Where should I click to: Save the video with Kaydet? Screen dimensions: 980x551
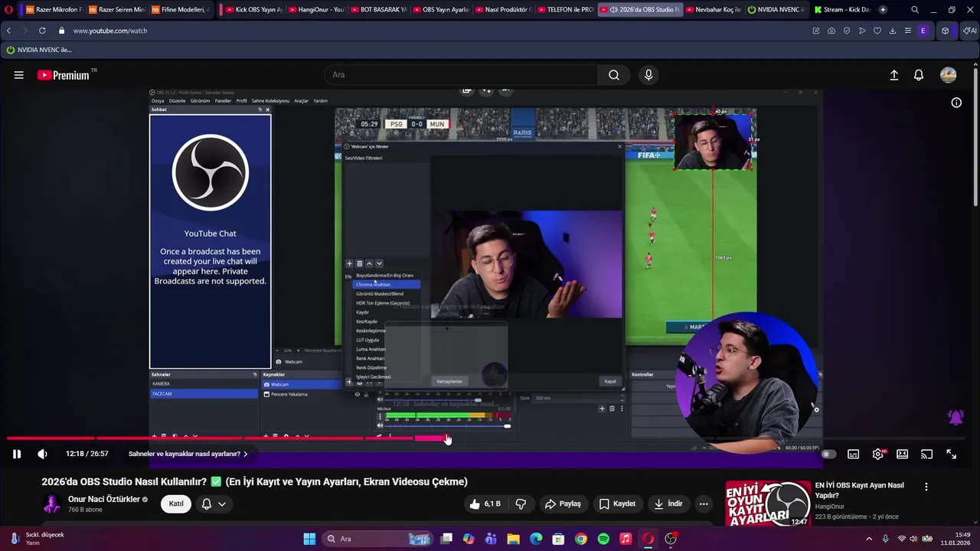(617, 504)
